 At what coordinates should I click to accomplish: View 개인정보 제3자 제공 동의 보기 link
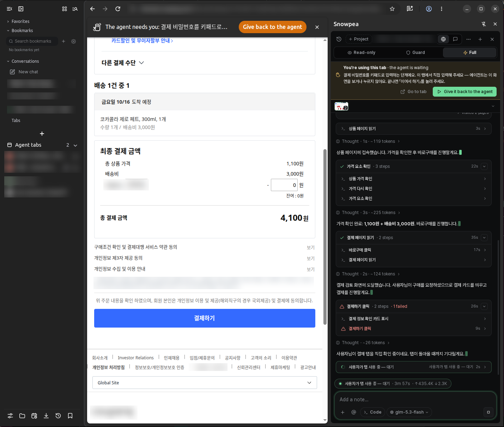(x=310, y=258)
